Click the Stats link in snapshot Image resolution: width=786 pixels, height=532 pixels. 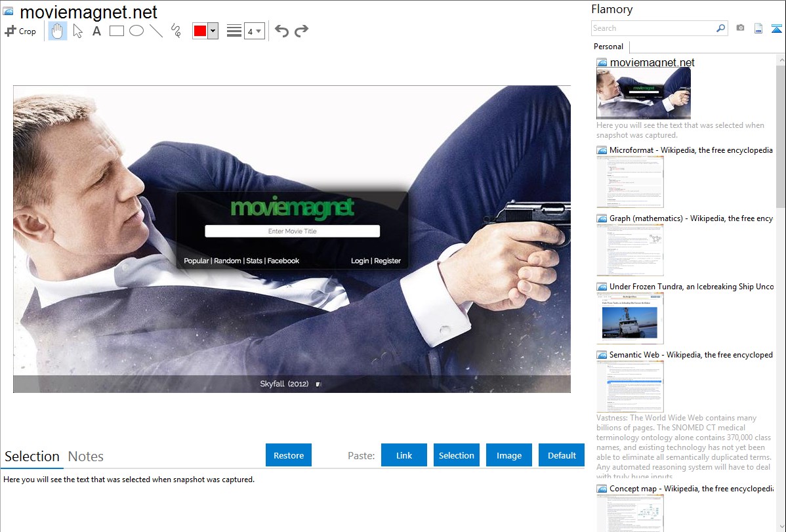point(254,260)
